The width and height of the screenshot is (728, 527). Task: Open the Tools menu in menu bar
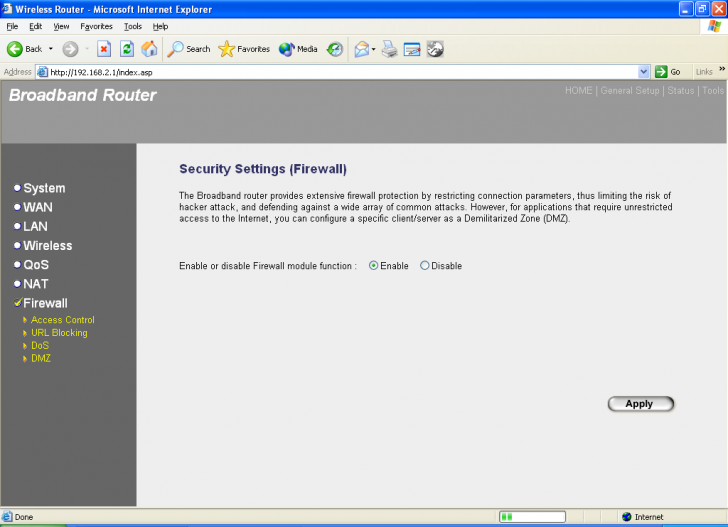click(132, 26)
